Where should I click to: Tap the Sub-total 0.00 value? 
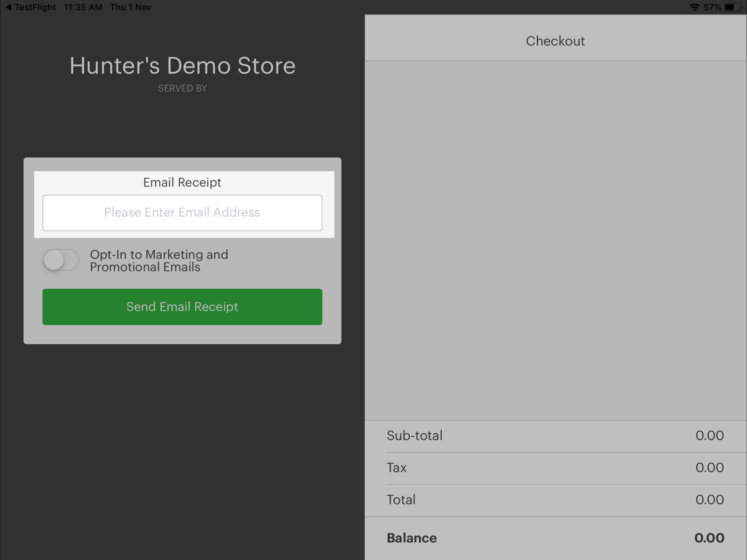pyautogui.click(x=709, y=436)
